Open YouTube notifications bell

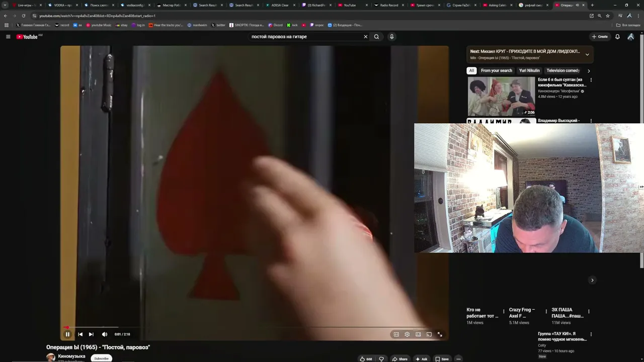617,37
